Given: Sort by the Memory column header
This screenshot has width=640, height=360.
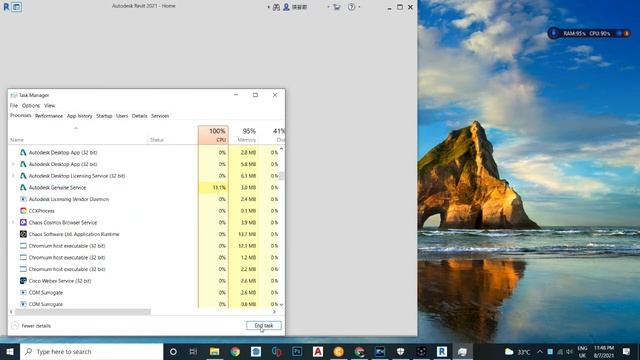Looking at the screenshot, I should (x=244, y=135).
